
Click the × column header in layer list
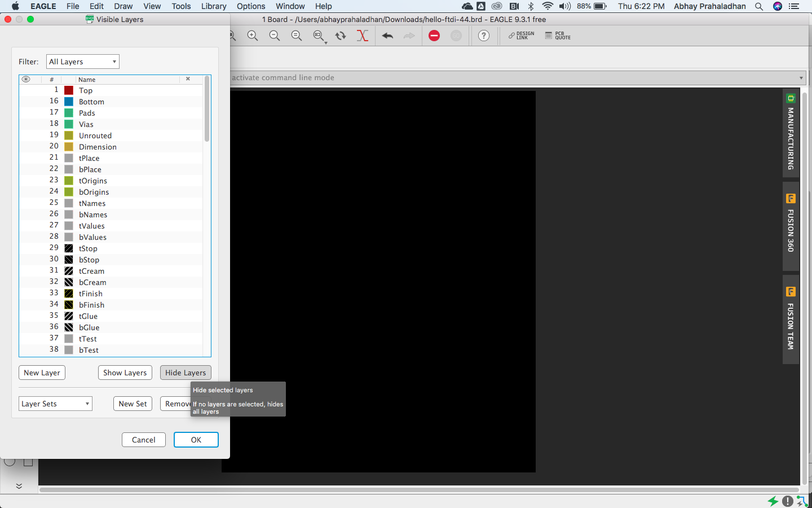pos(188,79)
